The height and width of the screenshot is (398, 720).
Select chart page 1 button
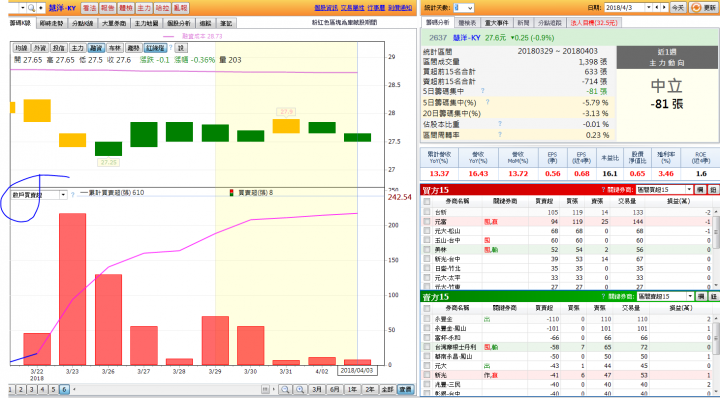click(x=10, y=389)
